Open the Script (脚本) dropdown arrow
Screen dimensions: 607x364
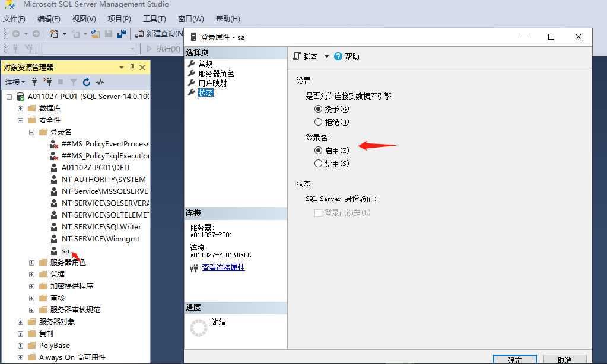point(326,56)
